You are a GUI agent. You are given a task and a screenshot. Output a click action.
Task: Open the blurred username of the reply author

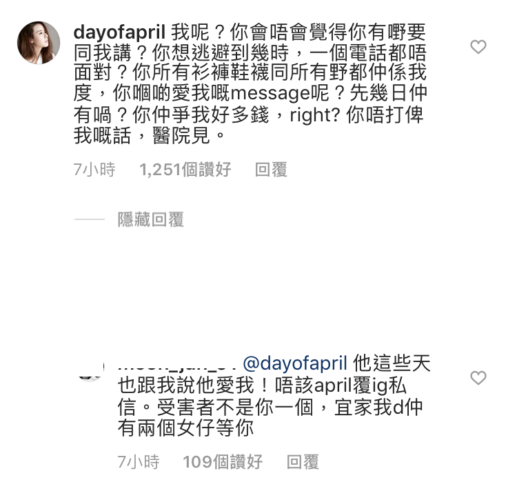[x=177, y=365]
